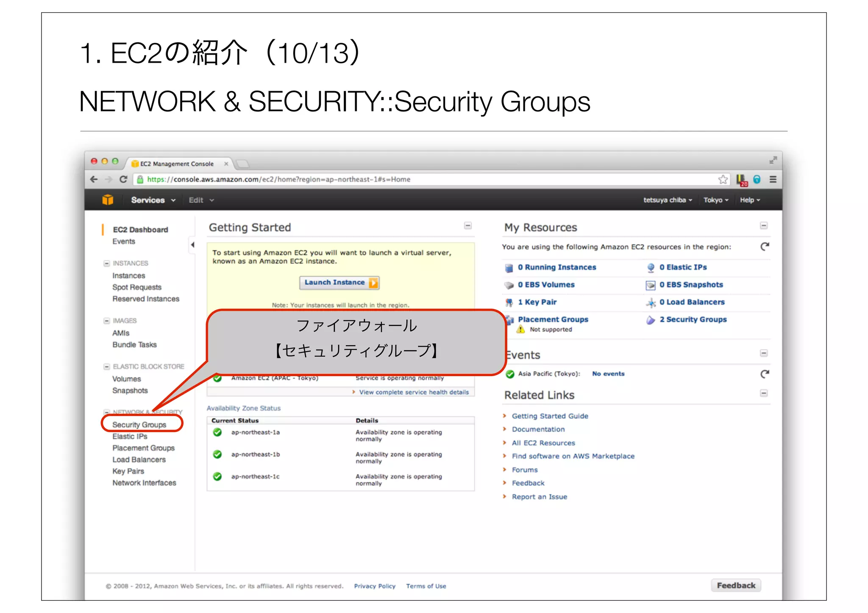Image resolution: width=868 pixels, height=613 pixels.
Task: Open the Edit dropdown menu
Action: (201, 200)
